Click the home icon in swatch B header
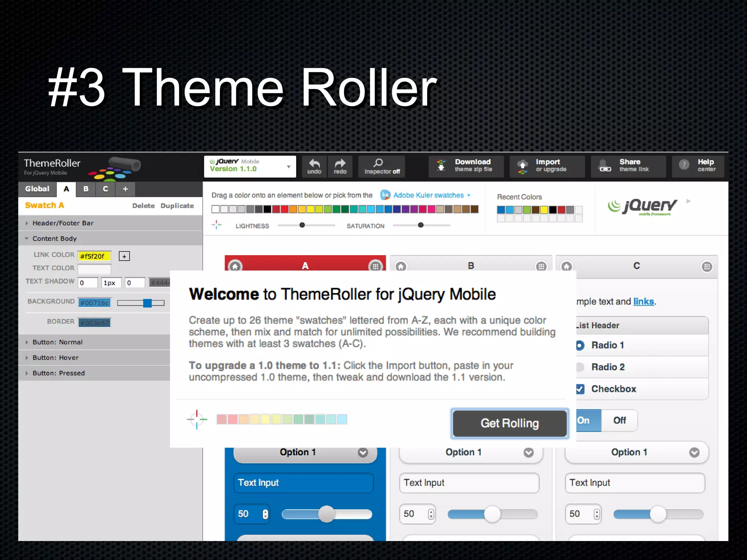The height and width of the screenshot is (560, 747). [x=401, y=266]
